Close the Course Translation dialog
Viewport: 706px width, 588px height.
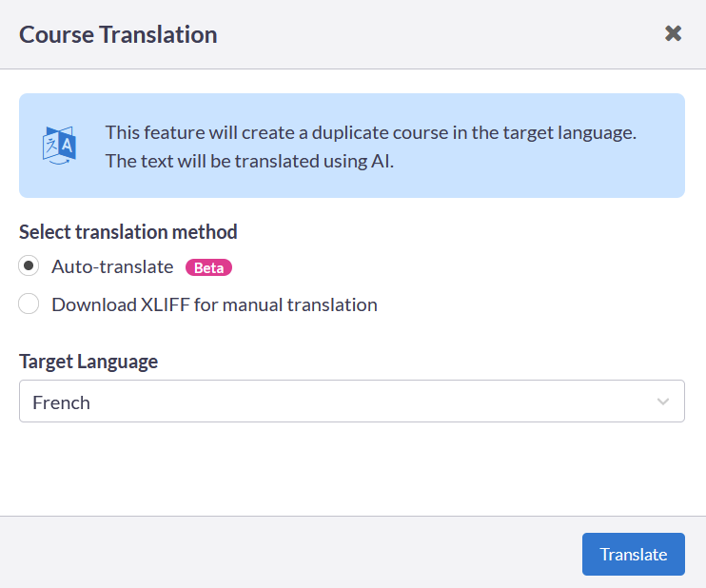pyautogui.click(x=673, y=33)
